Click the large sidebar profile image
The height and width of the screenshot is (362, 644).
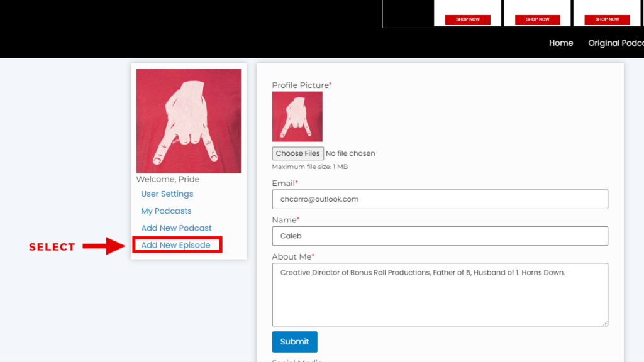(189, 121)
